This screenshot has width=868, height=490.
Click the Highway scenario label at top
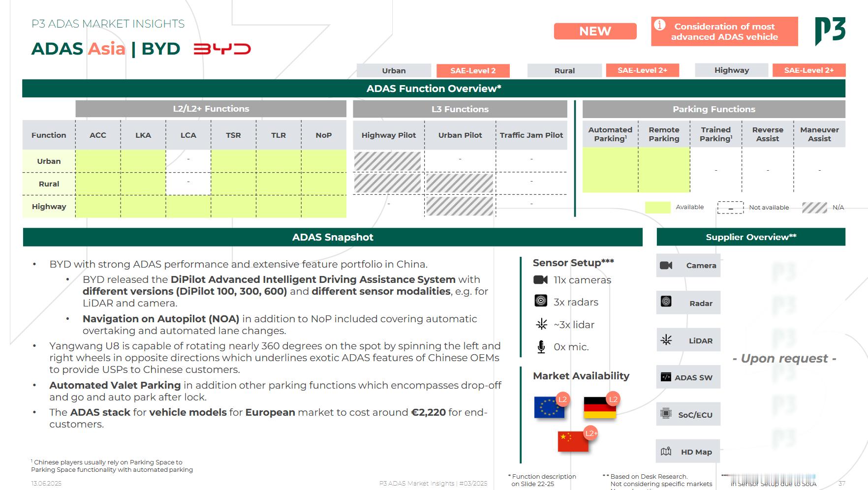pos(731,70)
